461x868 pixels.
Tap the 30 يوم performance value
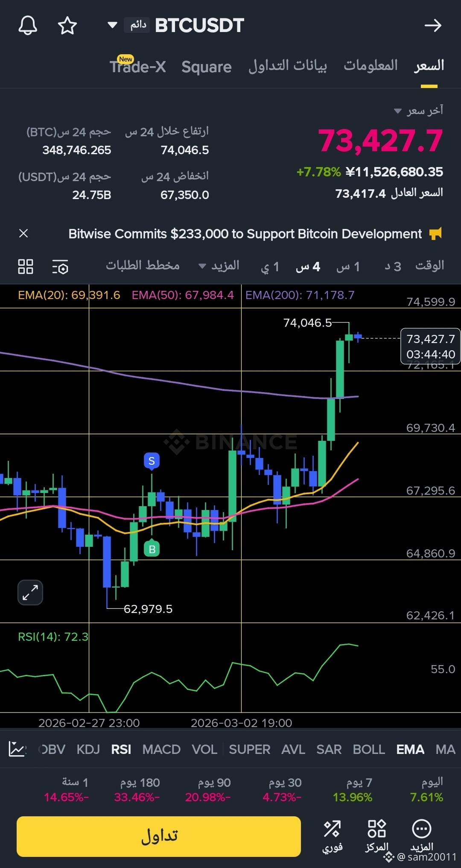click(282, 797)
